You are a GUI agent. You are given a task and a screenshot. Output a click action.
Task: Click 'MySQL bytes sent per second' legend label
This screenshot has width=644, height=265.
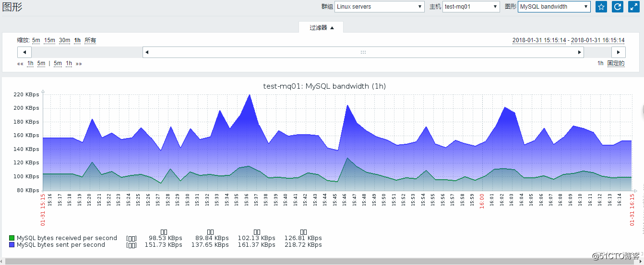pos(61,245)
